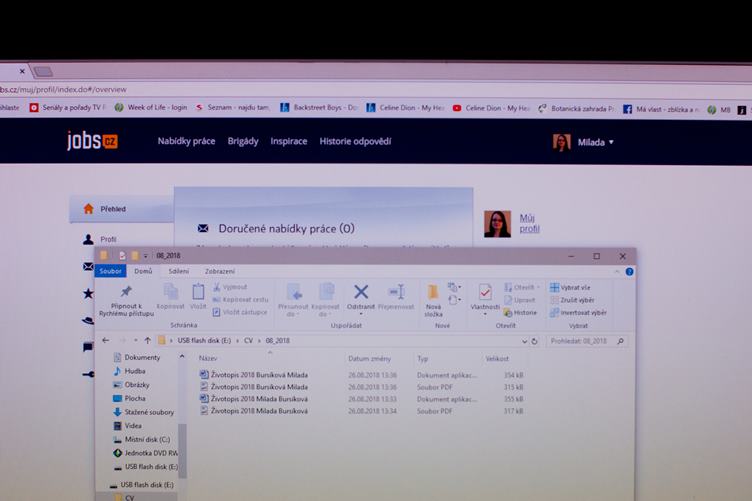Image resolution: width=752 pixels, height=501 pixels.
Task: Open the Soubor tab in Explorer
Action: point(110,271)
